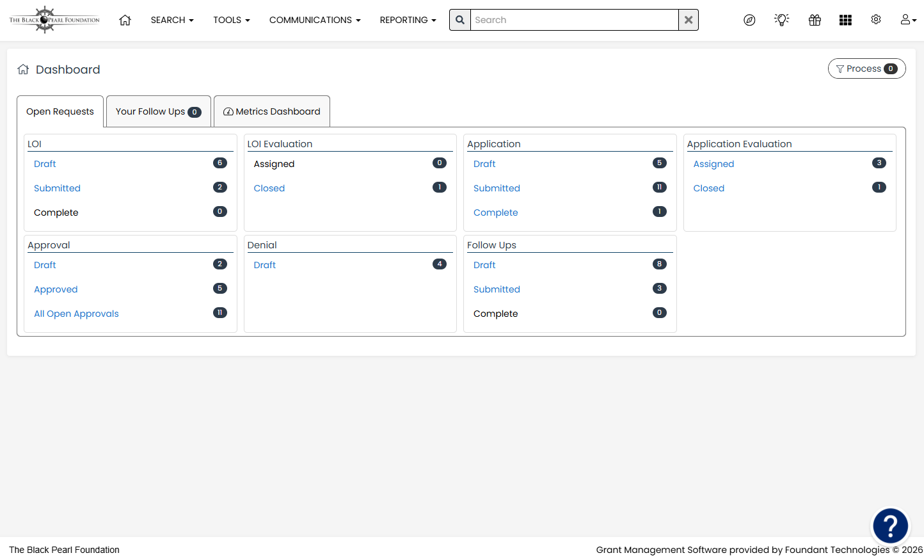Click Follow Ups Complete text
This screenshot has width=924, height=560.
pos(496,314)
